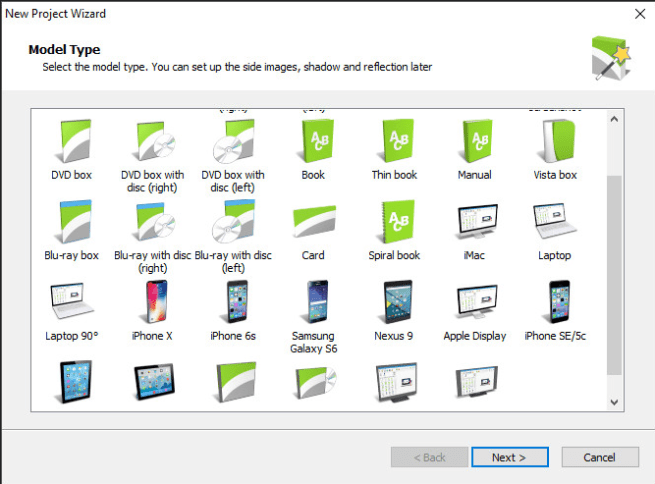Viewport: 655px width, 484px height.
Task: Select the landscape iPad model in bottom row
Action: point(155,382)
